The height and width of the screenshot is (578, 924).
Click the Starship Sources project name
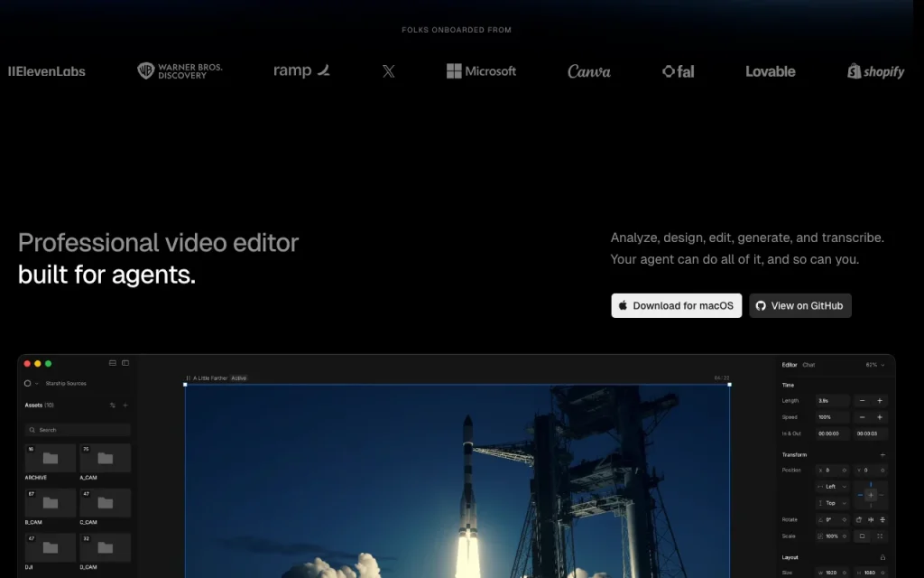point(66,383)
